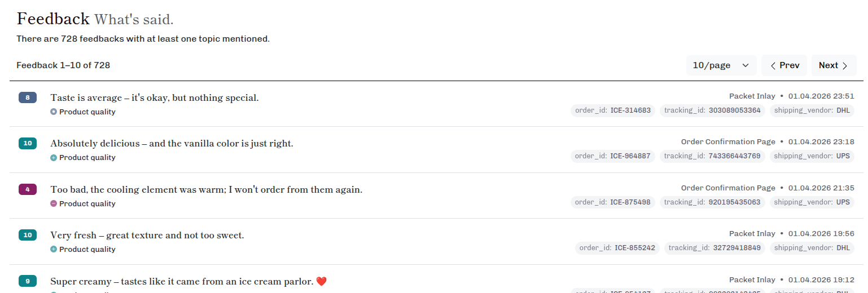Click order_id ICE-855242 tag
Screen dimensions: 868x293
(x=617, y=247)
